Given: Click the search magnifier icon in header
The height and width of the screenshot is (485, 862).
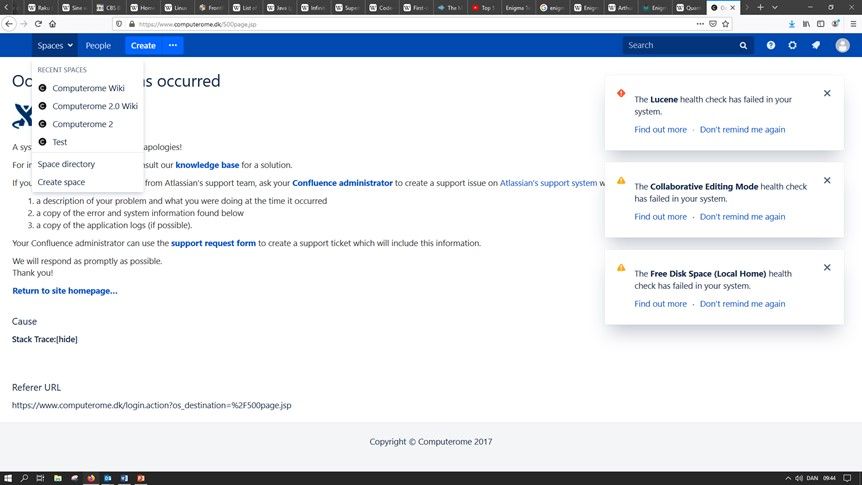Looking at the screenshot, I should (x=743, y=45).
